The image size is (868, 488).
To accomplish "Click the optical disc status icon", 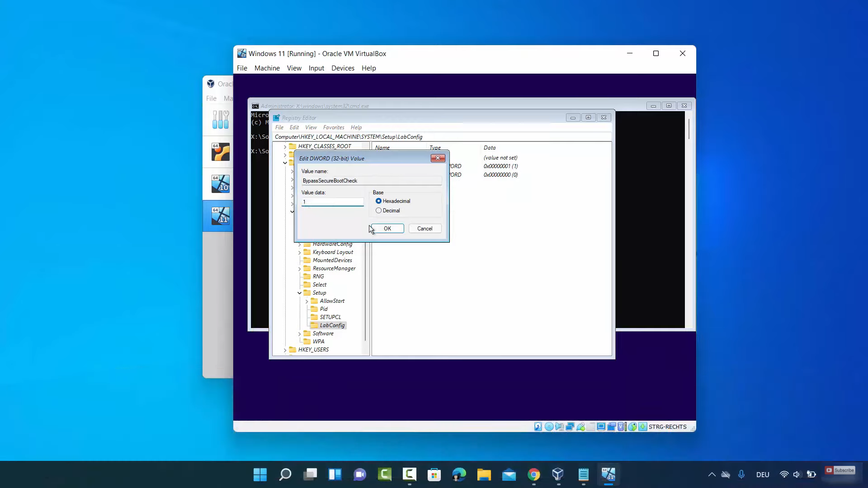I will (x=549, y=427).
